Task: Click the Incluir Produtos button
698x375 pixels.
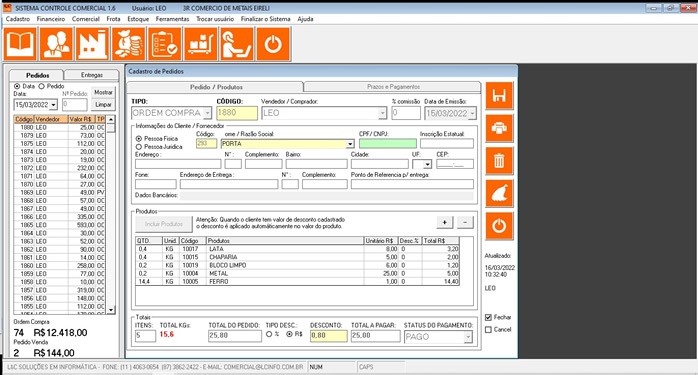Action: click(x=164, y=224)
